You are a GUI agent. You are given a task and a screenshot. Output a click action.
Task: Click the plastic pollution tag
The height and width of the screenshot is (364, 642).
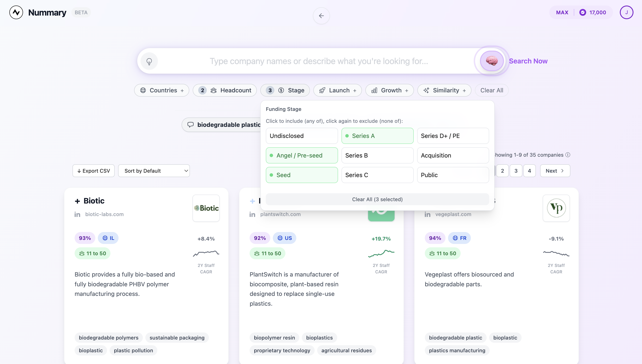133,350
